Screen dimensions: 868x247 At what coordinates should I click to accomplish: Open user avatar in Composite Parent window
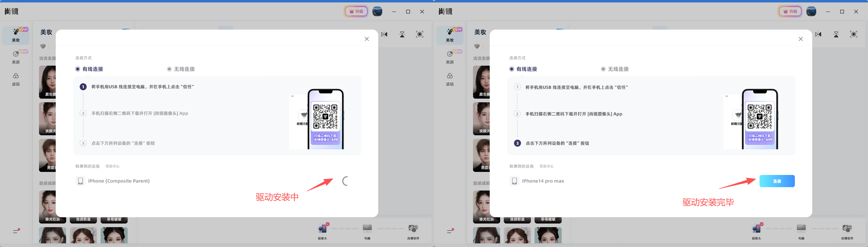(377, 12)
